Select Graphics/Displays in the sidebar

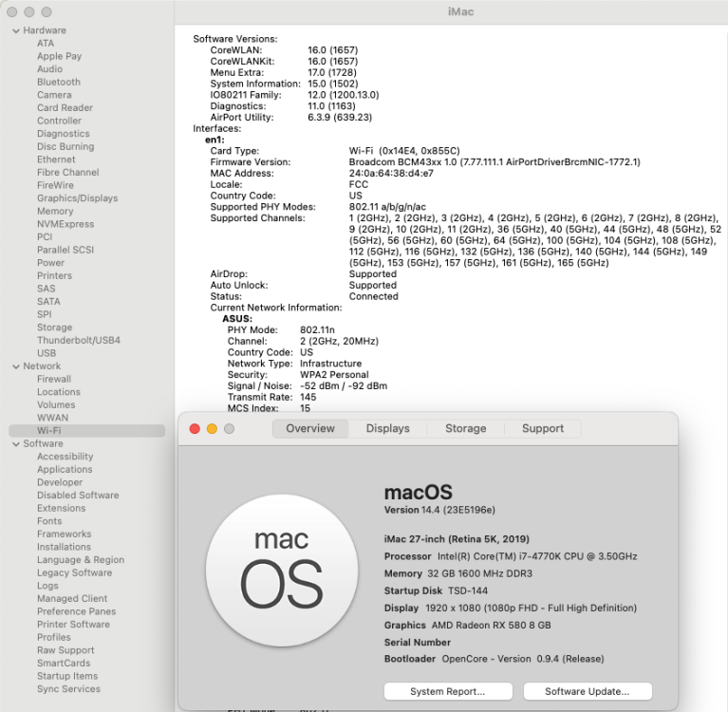point(78,198)
